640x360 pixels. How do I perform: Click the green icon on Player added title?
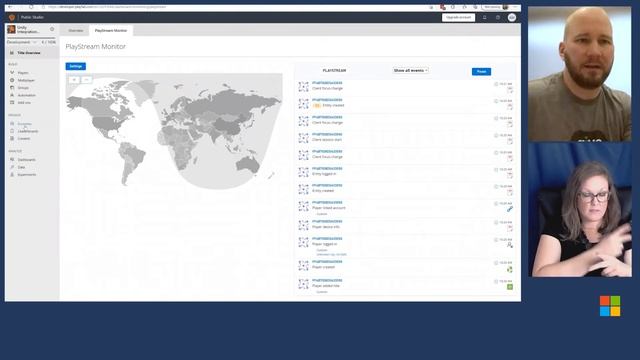[x=510, y=287]
